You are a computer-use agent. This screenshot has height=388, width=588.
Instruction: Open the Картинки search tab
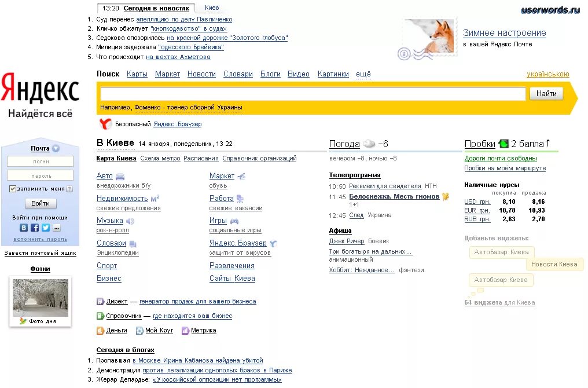(333, 74)
